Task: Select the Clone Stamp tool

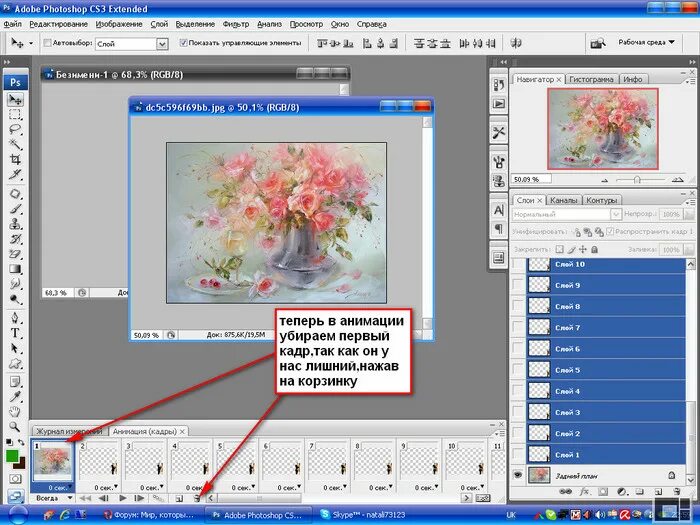Action: pos(16,224)
